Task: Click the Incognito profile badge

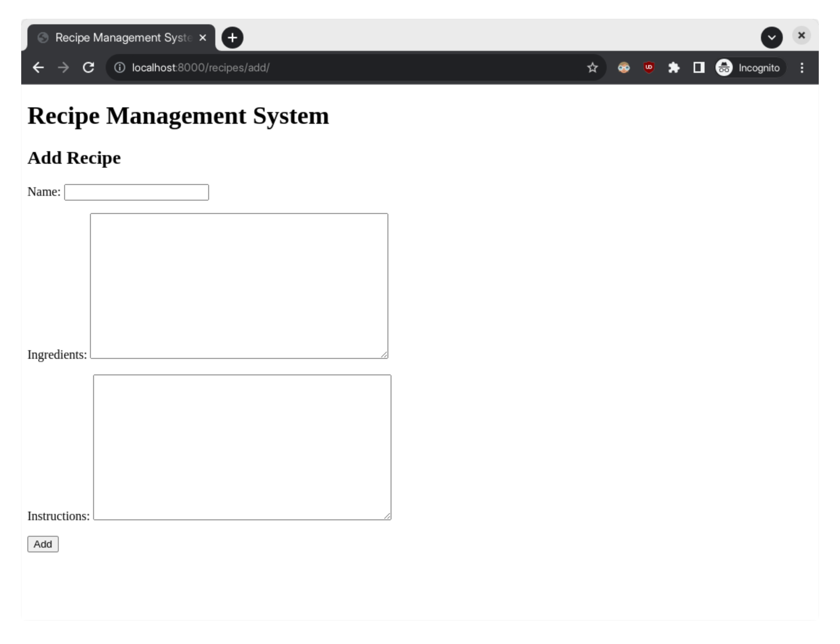Action: coord(750,68)
